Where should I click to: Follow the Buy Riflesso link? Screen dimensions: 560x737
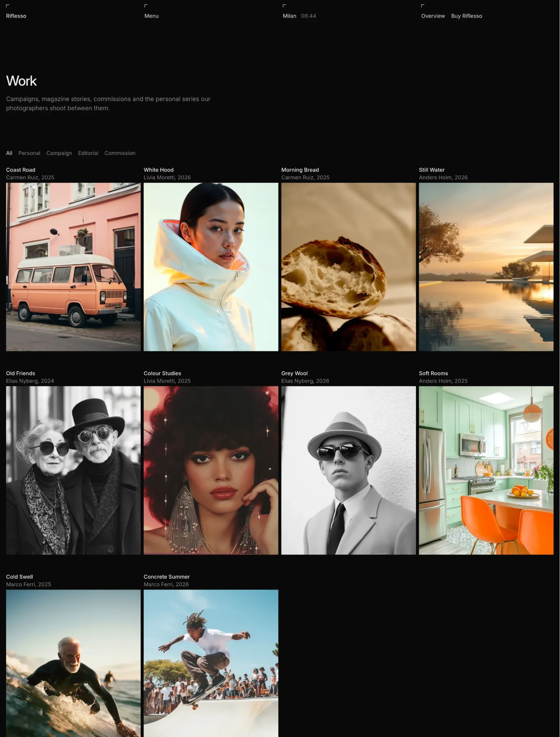(466, 16)
